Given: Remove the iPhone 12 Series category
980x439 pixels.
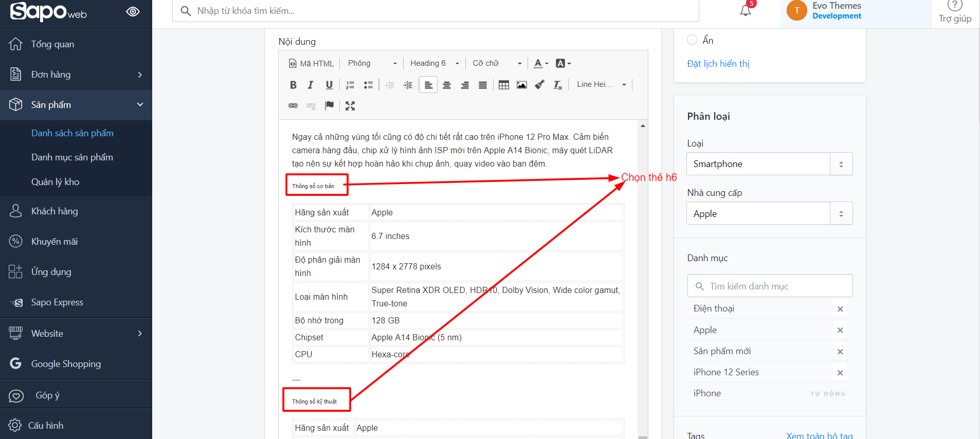Looking at the screenshot, I should [x=840, y=373].
